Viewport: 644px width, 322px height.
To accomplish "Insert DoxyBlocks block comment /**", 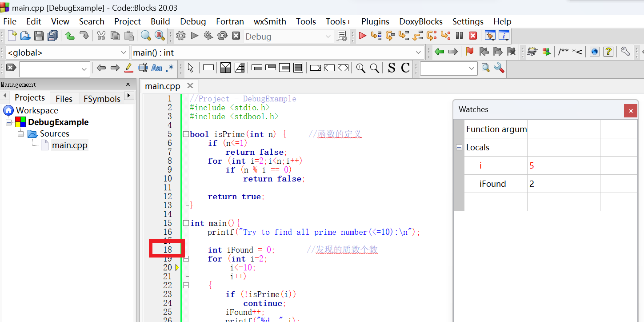I will [563, 52].
